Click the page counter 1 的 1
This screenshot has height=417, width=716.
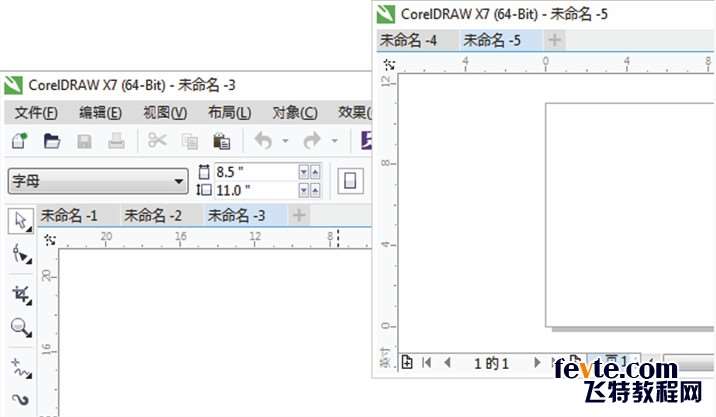(491, 364)
